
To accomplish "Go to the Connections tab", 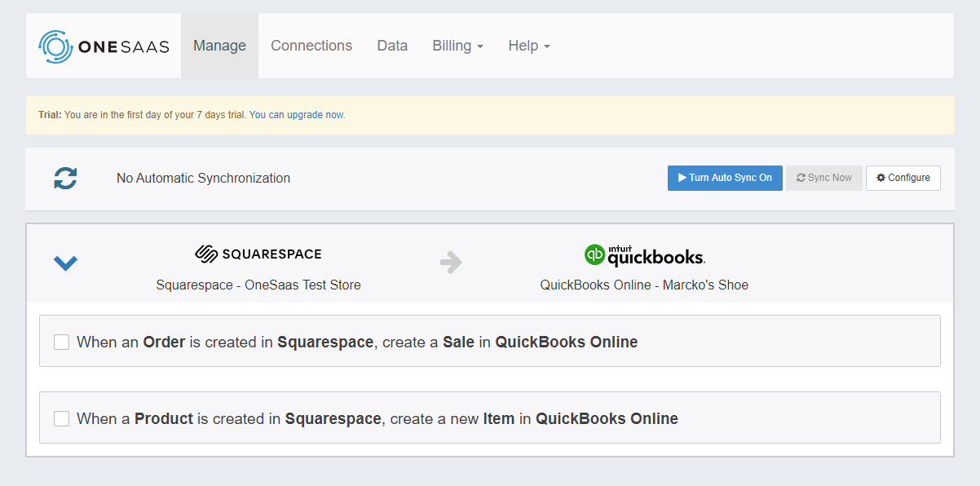I will point(311,46).
